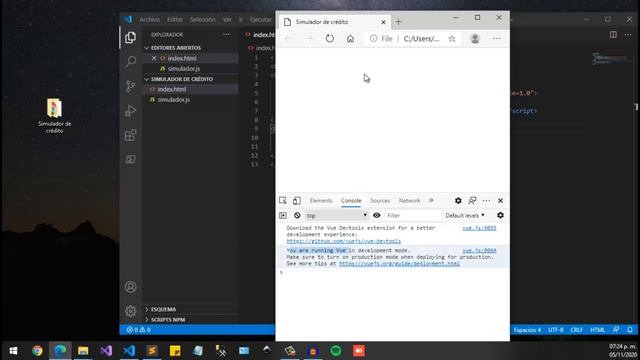Switch to the Network tab

click(x=409, y=200)
